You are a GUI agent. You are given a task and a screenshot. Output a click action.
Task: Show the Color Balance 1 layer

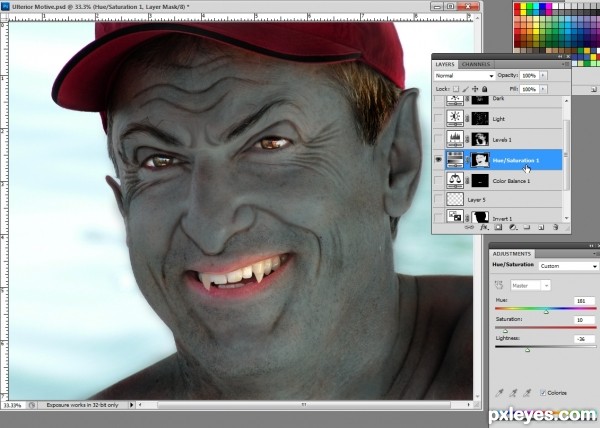click(439, 181)
